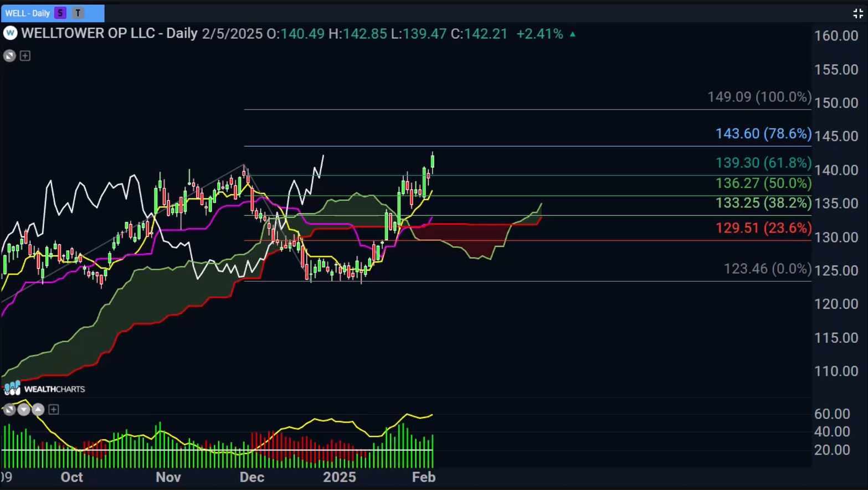This screenshot has height=490, width=868.
Task: Select the 136.27 (50.0%) Fibonacci label
Action: pyautogui.click(x=763, y=183)
